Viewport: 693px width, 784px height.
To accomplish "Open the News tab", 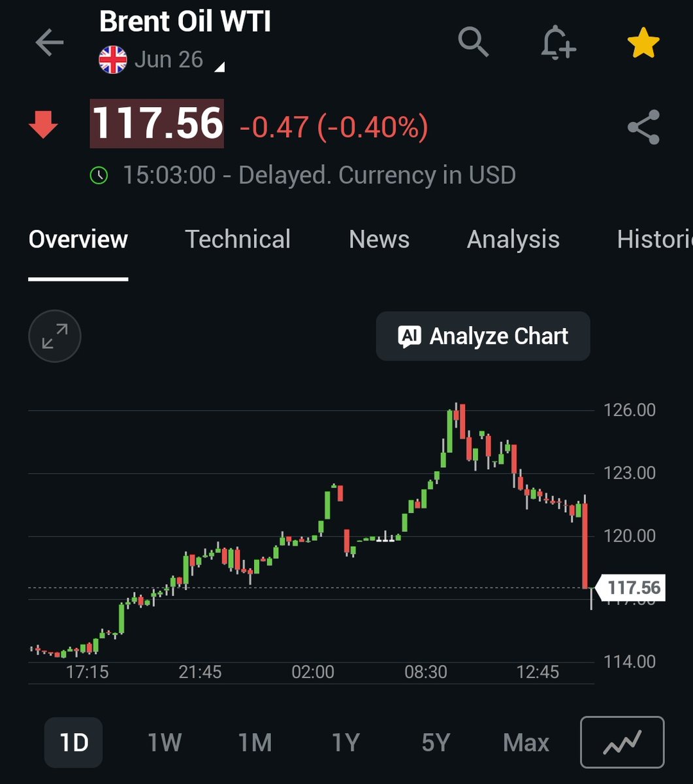I will [x=379, y=240].
